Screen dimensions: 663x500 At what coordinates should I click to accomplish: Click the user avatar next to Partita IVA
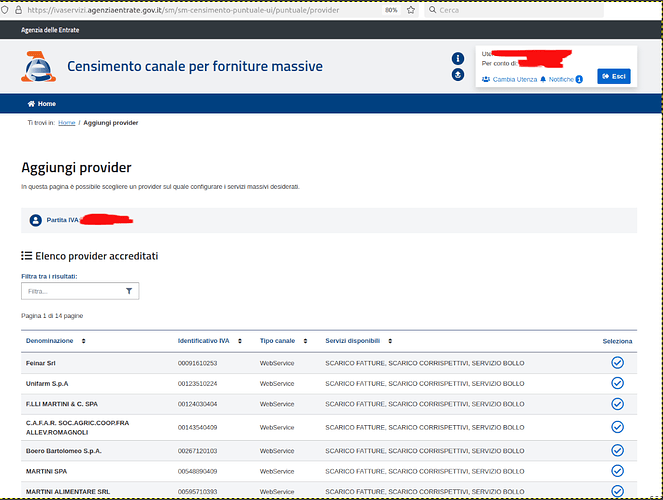click(x=36, y=220)
